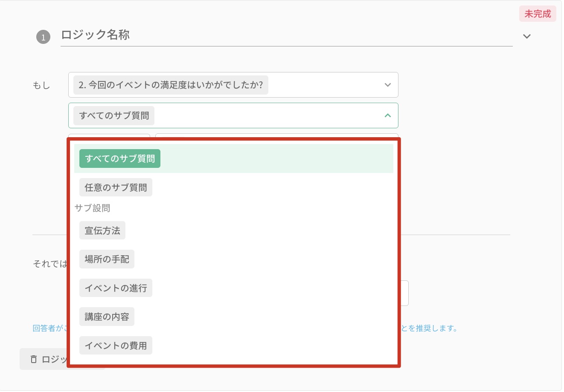Image resolution: width=564 pixels, height=392 pixels.
Task: Click the もし label
Action: pos(41,85)
